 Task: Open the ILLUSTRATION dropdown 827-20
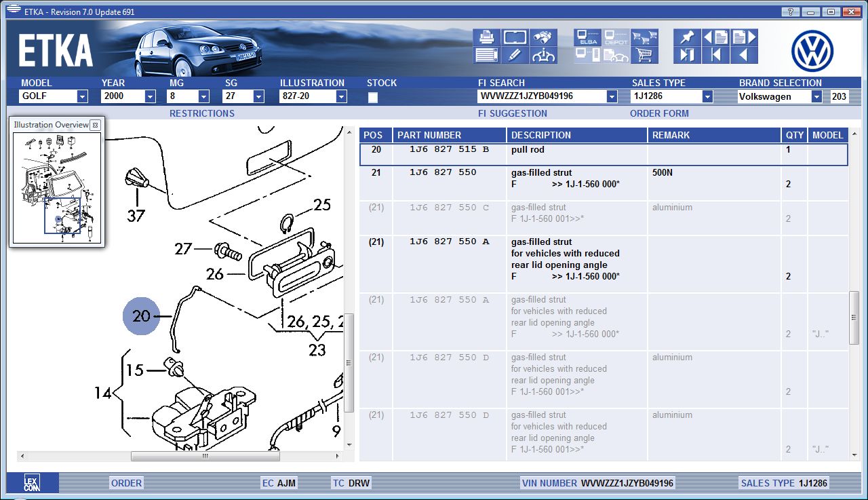(341, 96)
